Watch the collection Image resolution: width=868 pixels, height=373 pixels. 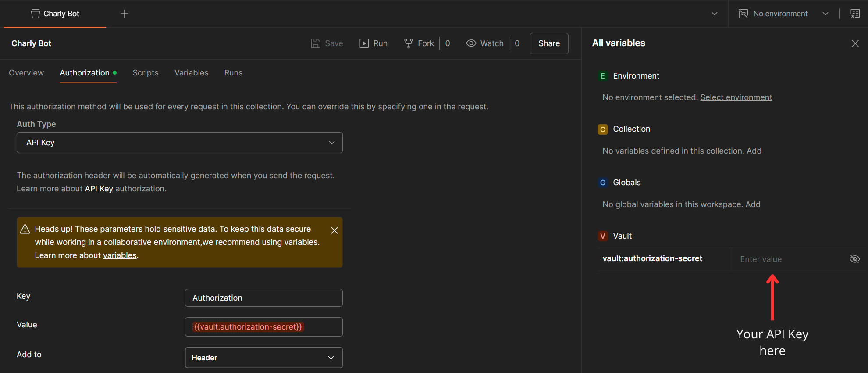click(485, 43)
